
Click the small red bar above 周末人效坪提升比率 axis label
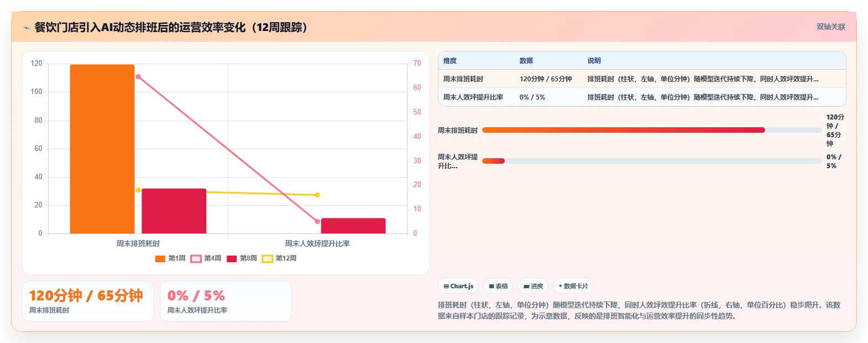pyautogui.click(x=353, y=226)
